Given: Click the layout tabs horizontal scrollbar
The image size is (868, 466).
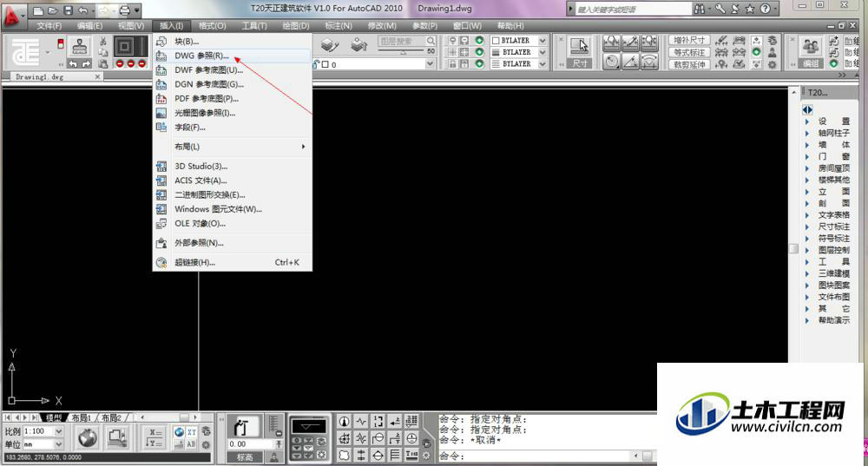Looking at the screenshot, I should click(169, 417).
